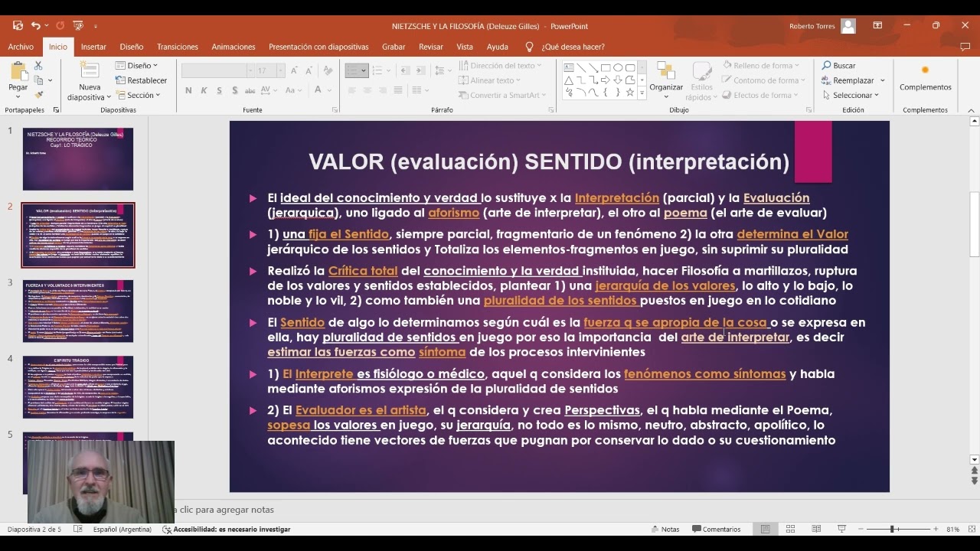980x551 pixels.
Task: Toggle center text alignment
Action: tap(367, 90)
